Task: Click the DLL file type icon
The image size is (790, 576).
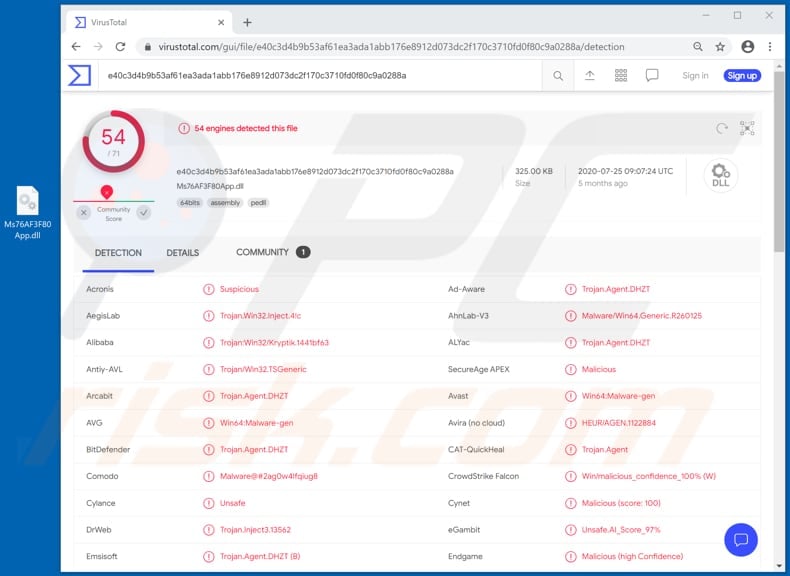Action: (x=720, y=175)
